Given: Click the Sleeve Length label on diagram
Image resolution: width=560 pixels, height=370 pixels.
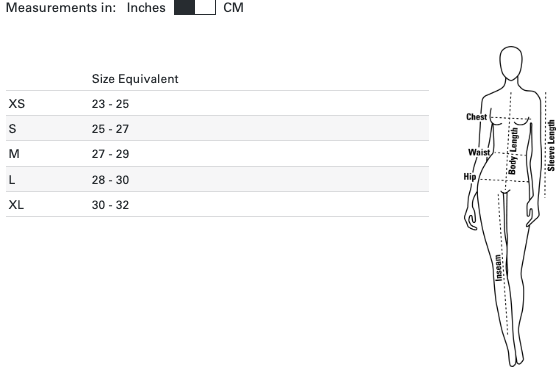Looking at the screenshot, I should point(551,145).
